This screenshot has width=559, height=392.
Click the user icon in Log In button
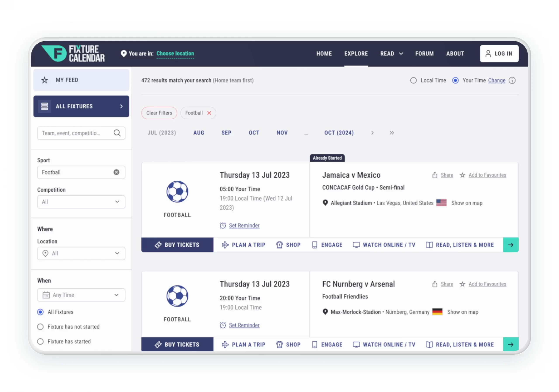click(488, 53)
